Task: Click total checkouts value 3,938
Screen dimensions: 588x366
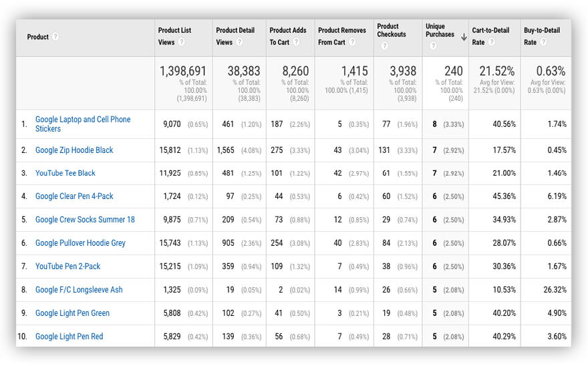Action: coord(403,71)
